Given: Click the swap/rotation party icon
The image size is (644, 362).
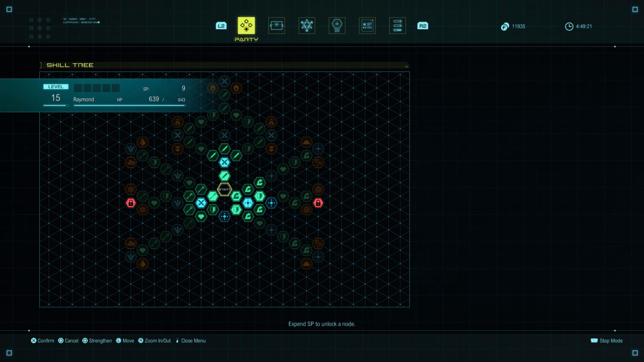Looking at the screenshot, I should tap(397, 25).
